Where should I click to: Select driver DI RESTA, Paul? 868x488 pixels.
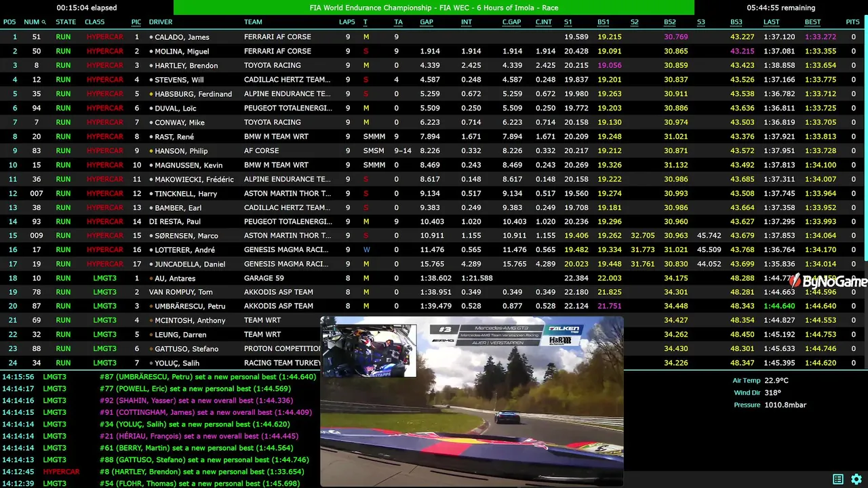(x=175, y=222)
